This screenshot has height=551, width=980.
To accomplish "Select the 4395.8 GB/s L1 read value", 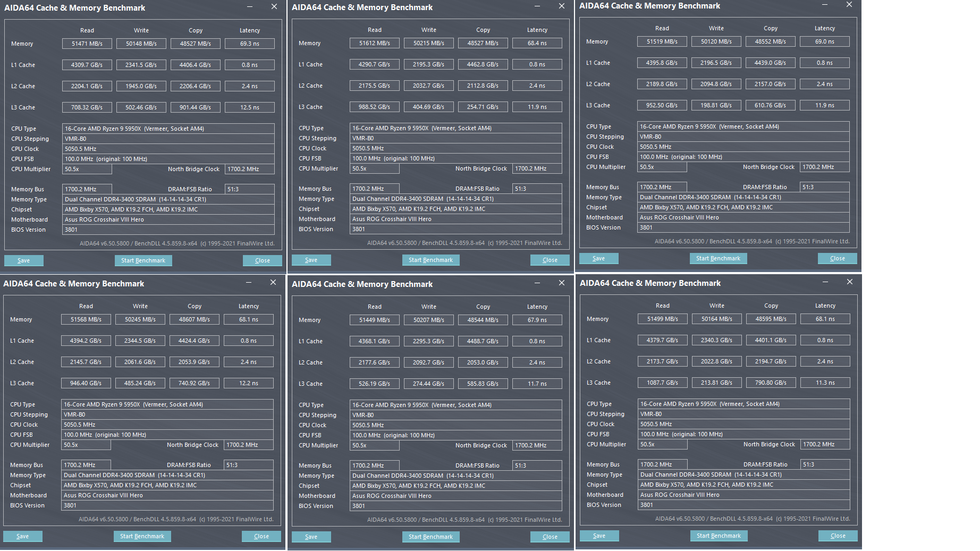I will (662, 63).
